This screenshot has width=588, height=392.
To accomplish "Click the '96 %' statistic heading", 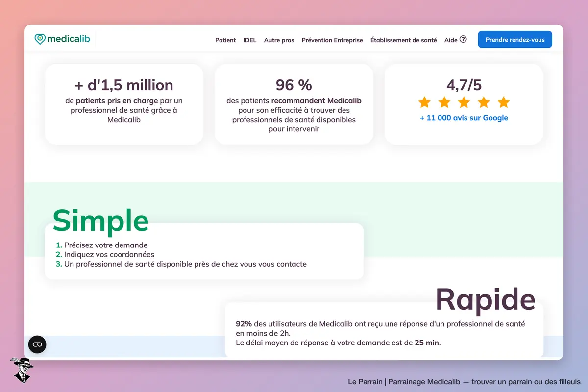I will 294,85.
